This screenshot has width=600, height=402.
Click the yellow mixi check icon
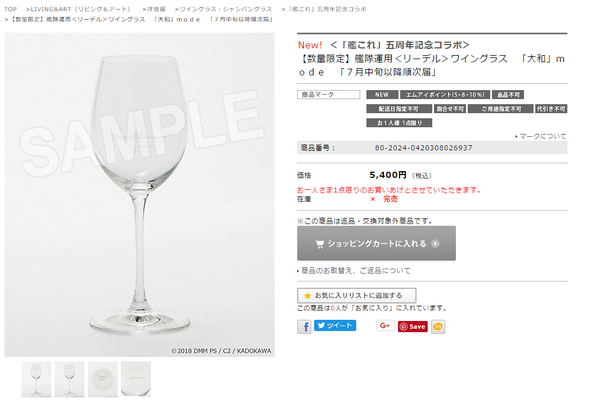pos(438,327)
